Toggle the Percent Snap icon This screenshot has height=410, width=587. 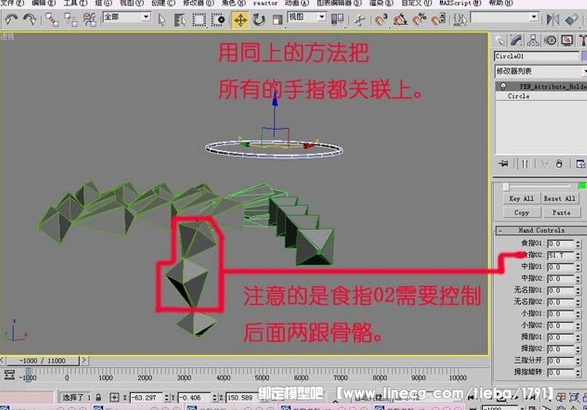click(x=419, y=19)
